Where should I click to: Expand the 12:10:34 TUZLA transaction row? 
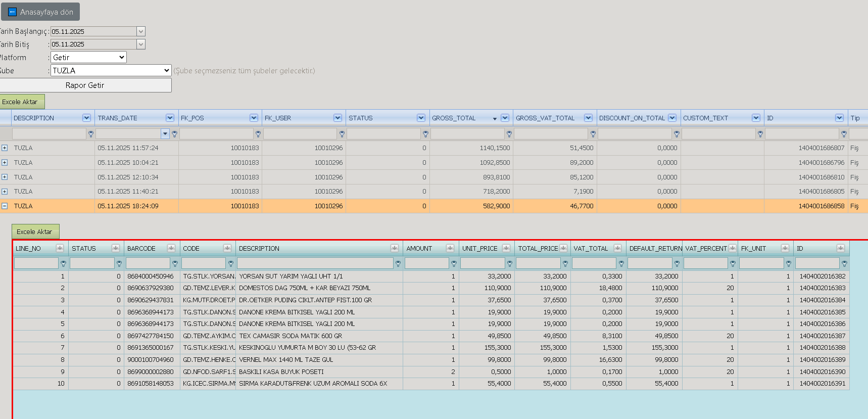click(x=5, y=177)
